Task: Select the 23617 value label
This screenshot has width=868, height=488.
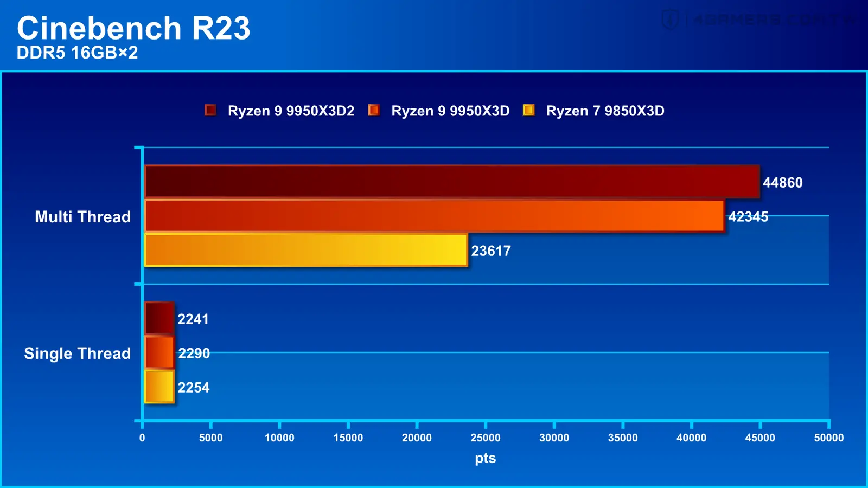Action: [x=491, y=251]
